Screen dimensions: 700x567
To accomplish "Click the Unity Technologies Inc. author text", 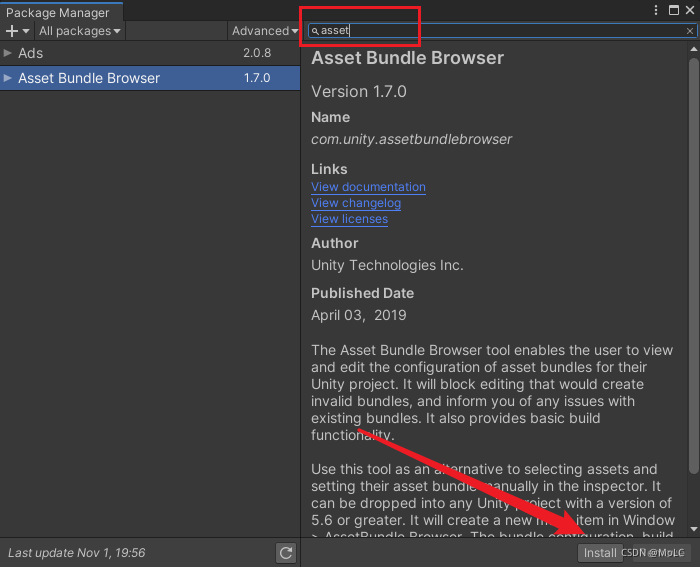I will [x=387, y=265].
